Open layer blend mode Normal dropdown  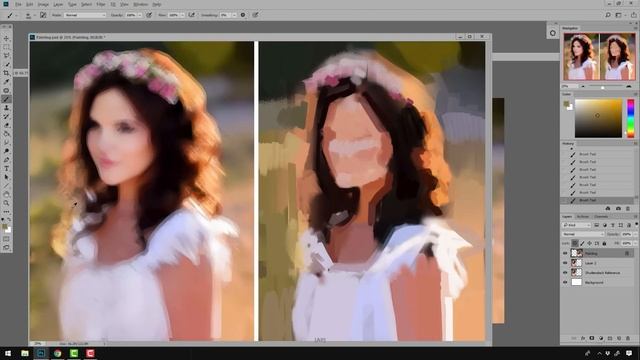[x=583, y=234]
